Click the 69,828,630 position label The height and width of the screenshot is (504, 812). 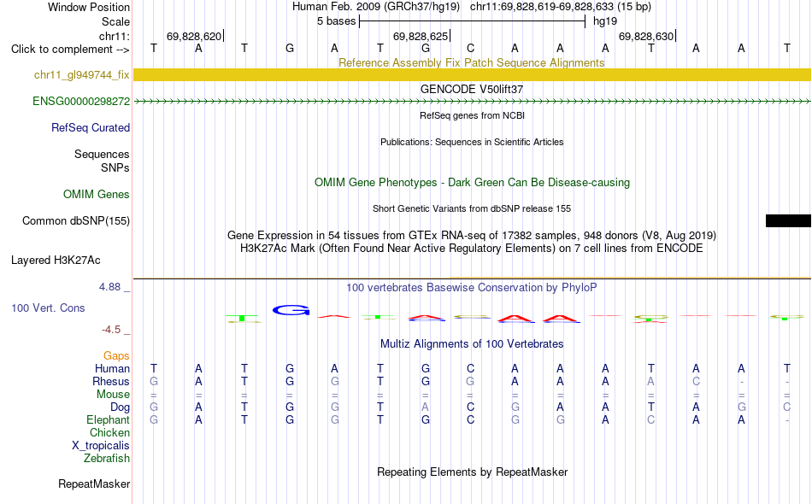(x=646, y=36)
